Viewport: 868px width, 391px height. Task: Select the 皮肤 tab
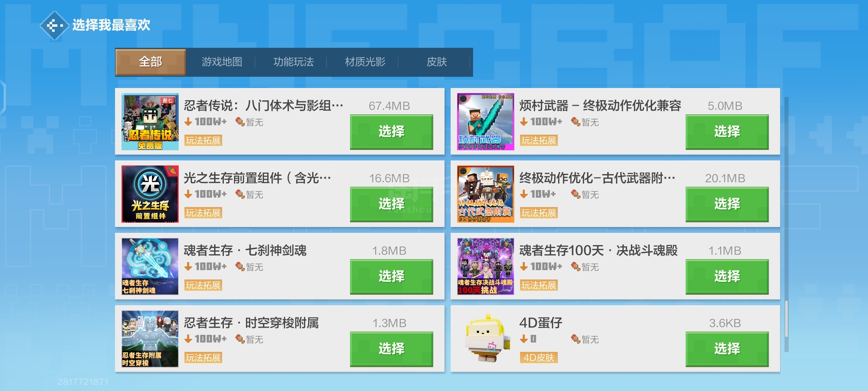pyautogui.click(x=437, y=62)
